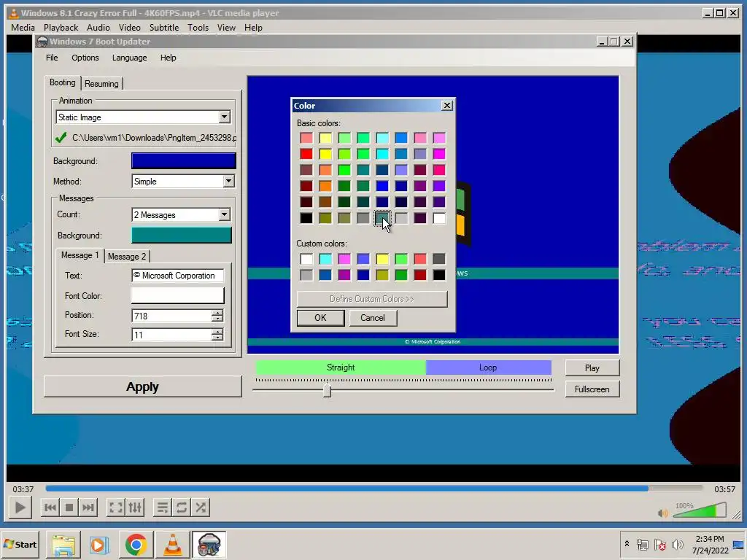Select the black custom color swatch
Viewport: 747px width, 560px height.
pos(439,275)
